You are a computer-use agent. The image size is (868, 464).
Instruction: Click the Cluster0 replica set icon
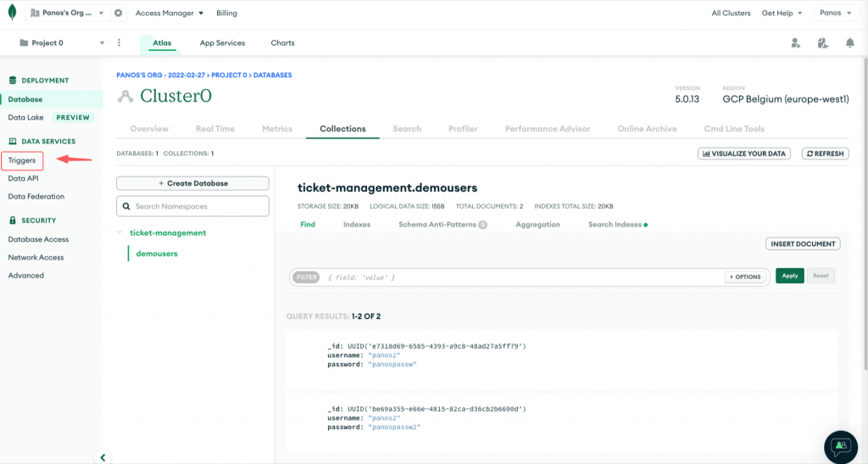pos(125,97)
